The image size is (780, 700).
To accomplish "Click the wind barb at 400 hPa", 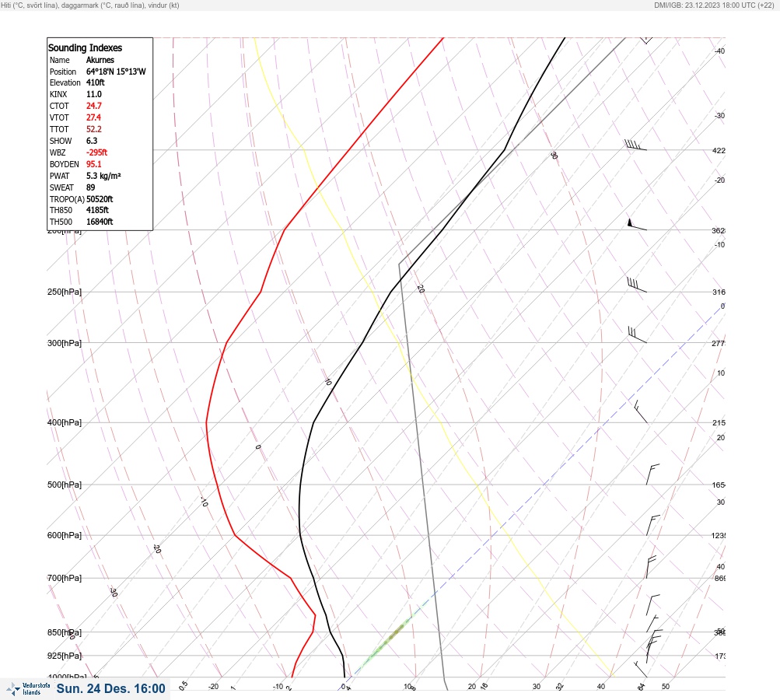I will click(641, 412).
